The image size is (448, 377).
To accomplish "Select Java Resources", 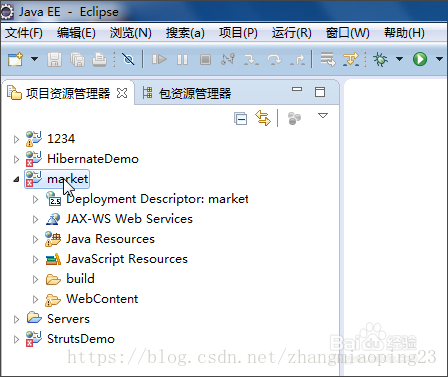I will tap(110, 239).
